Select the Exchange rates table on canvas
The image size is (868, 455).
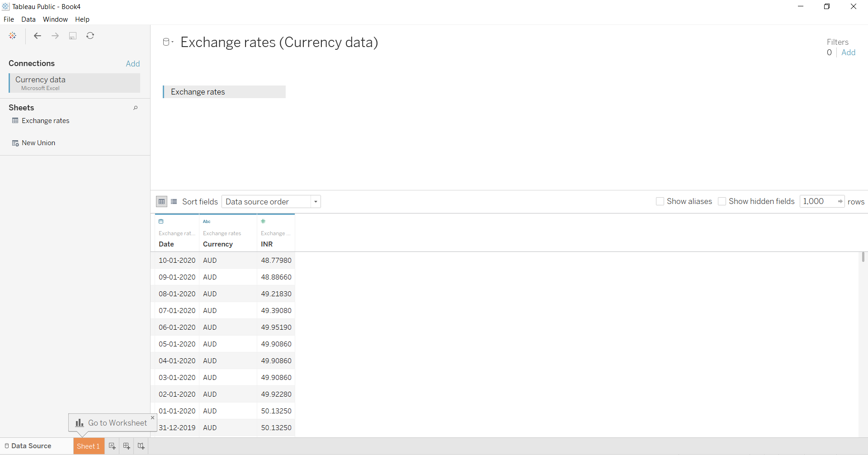click(x=224, y=92)
